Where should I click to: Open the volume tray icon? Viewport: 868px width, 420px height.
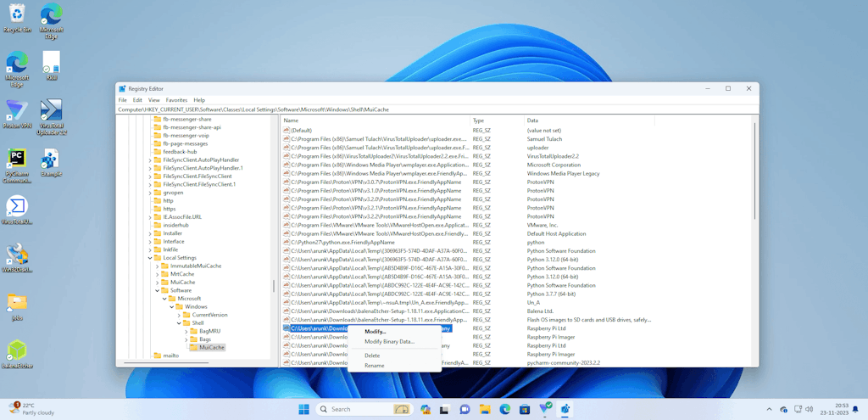810,410
